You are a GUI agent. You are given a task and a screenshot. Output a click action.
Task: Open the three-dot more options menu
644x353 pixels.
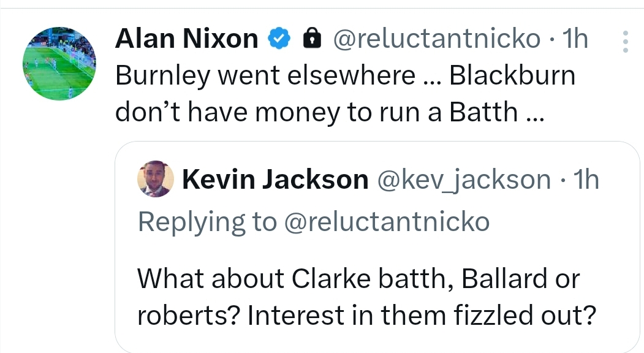coord(625,41)
